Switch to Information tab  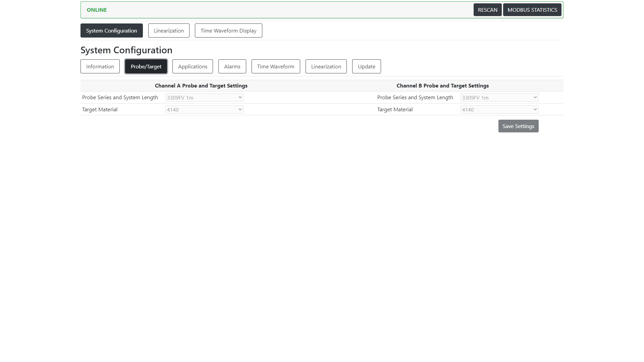[100, 66]
